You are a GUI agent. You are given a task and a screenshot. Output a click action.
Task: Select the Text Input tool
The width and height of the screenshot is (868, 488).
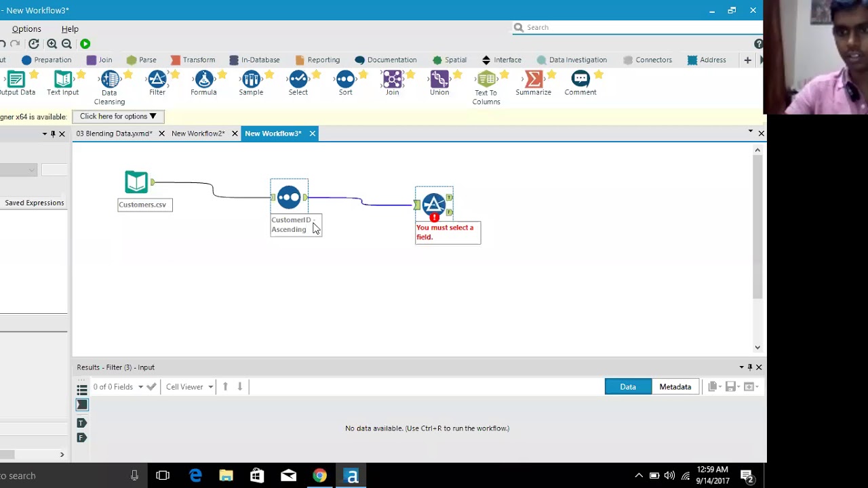pos(62,83)
